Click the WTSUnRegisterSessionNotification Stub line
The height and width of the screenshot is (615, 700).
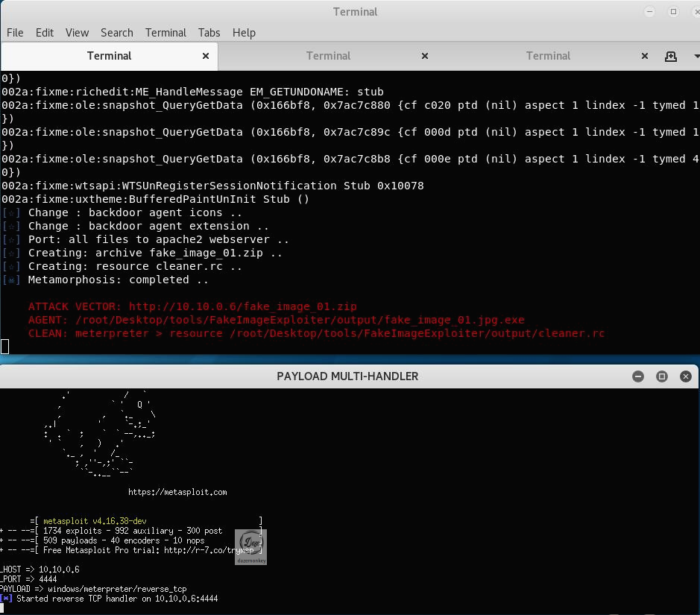tap(212, 186)
